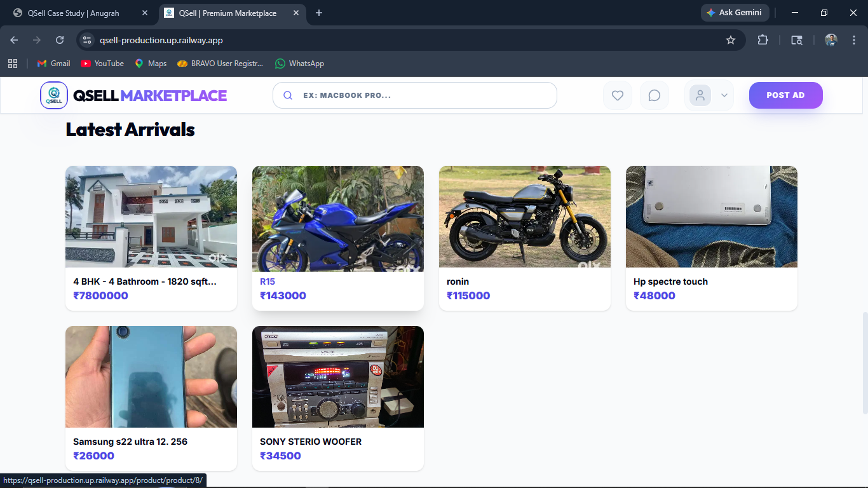
Task: Expand the account dropdown chevron
Action: pyautogui.click(x=724, y=95)
